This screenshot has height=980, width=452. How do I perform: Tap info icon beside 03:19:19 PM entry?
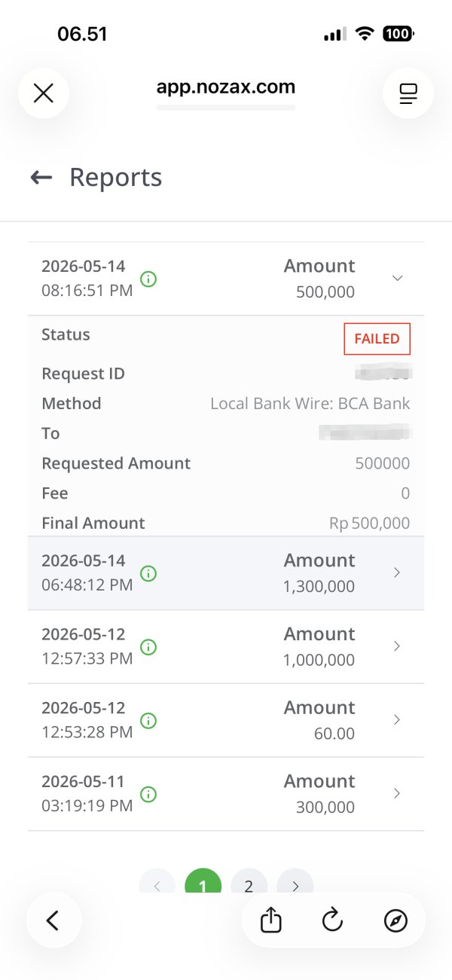(148, 794)
